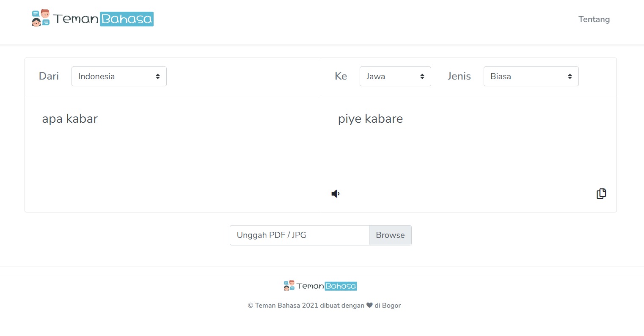Expand the Ke target language dropdown
This screenshot has height=336, width=644.
[395, 77]
